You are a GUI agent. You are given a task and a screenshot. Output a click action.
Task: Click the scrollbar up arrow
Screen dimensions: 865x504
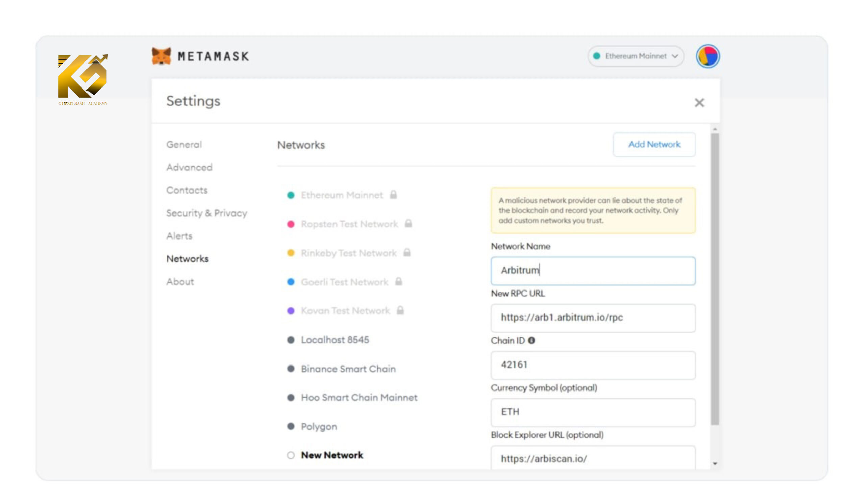coord(715,129)
